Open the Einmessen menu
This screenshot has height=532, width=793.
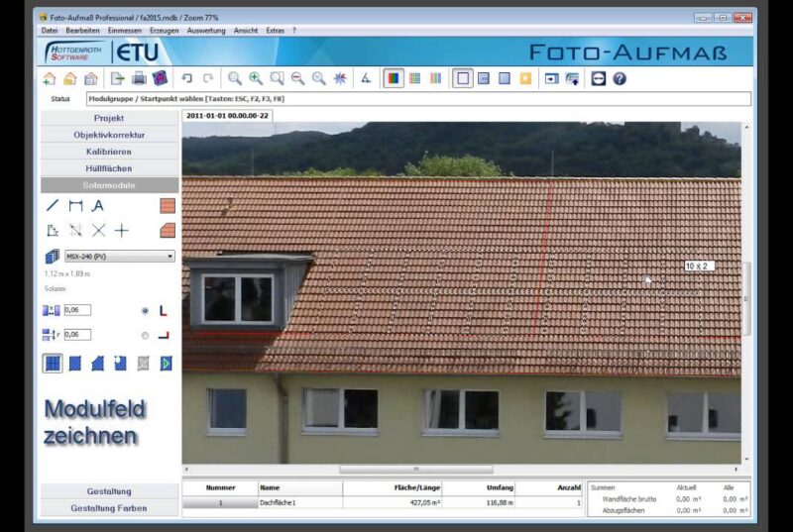click(125, 31)
